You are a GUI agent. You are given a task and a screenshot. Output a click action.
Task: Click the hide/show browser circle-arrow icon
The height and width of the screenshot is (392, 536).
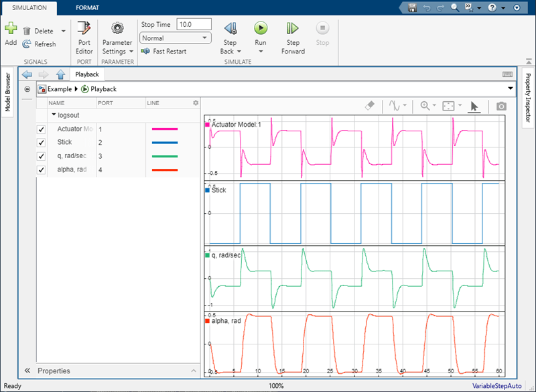click(x=27, y=89)
